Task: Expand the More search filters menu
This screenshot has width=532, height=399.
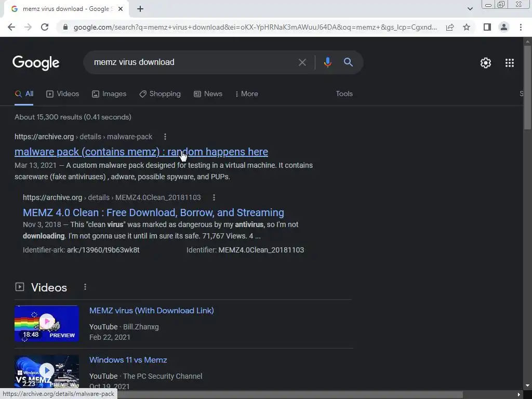Action: (246, 94)
